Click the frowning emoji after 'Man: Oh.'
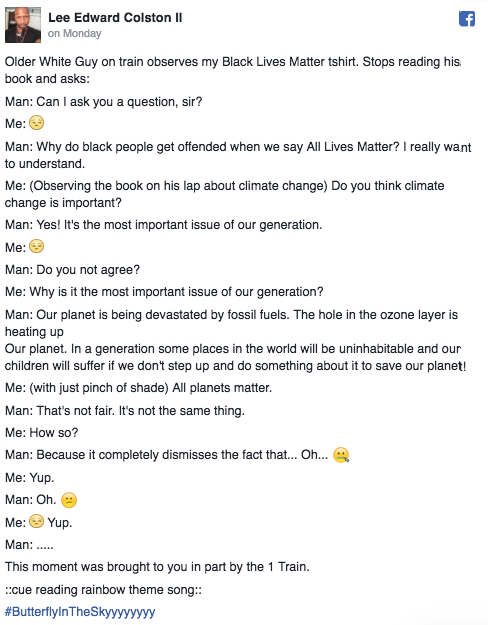Viewport: 488px width, 625px height. (69, 500)
